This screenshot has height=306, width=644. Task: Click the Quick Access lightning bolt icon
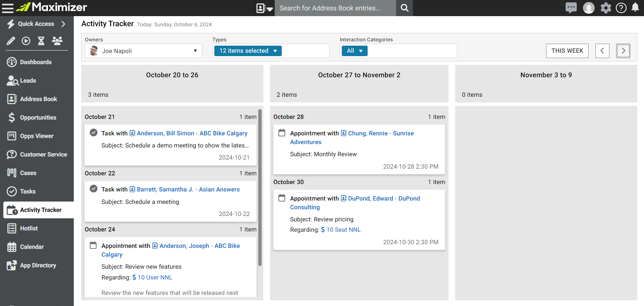click(x=11, y=24)
